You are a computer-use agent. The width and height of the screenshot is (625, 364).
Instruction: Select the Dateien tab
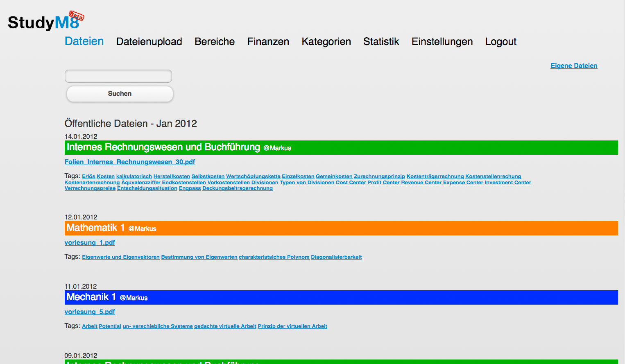[84, 41]
